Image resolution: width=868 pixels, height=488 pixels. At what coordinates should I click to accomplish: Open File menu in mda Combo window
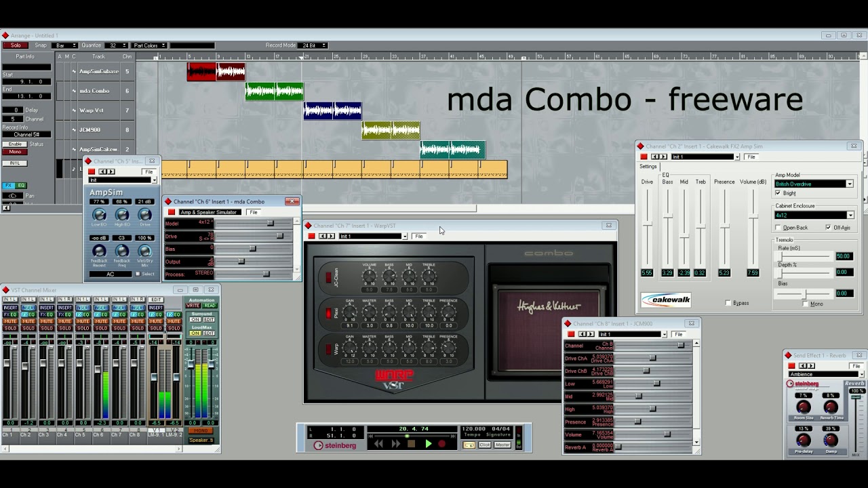(254, 212)
